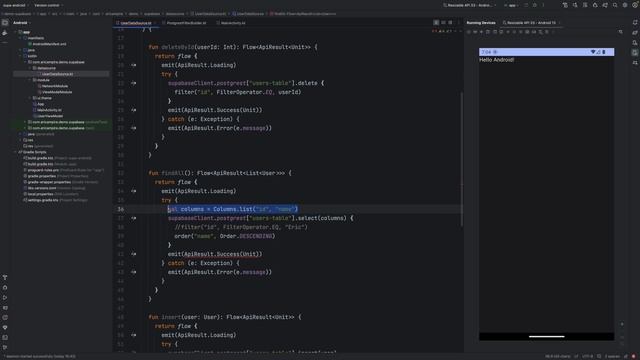Open the more run actions menu

pyautogui.click(x=543, y=5)
